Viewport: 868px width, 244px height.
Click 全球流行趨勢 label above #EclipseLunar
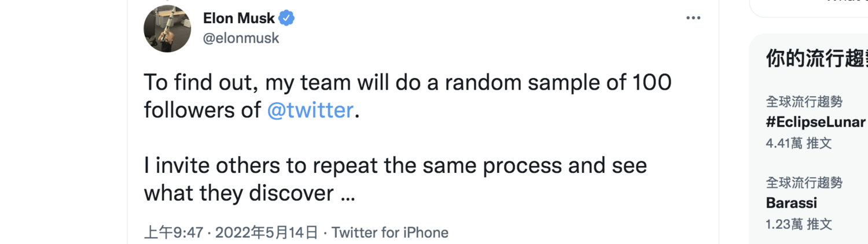coord(804,102)
